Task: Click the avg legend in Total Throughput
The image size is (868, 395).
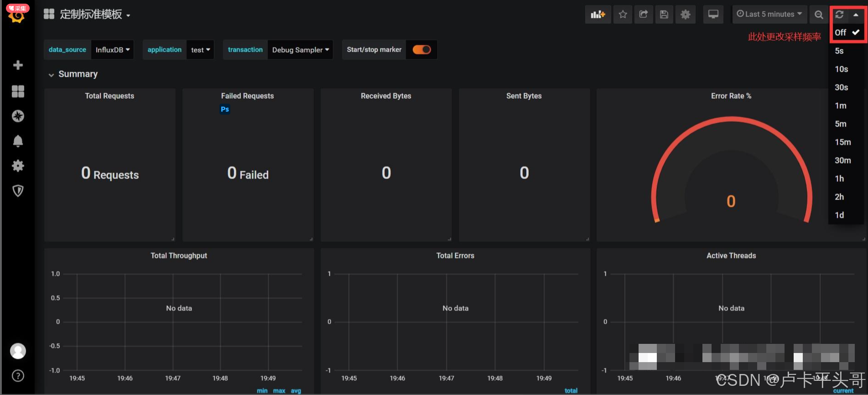Action: (296, 391)
